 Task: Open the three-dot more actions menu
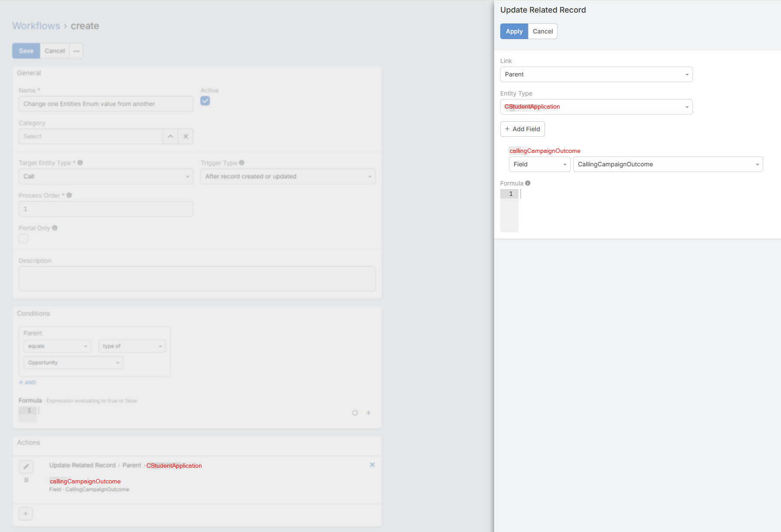pyautogui.click(x=76, y=51)
